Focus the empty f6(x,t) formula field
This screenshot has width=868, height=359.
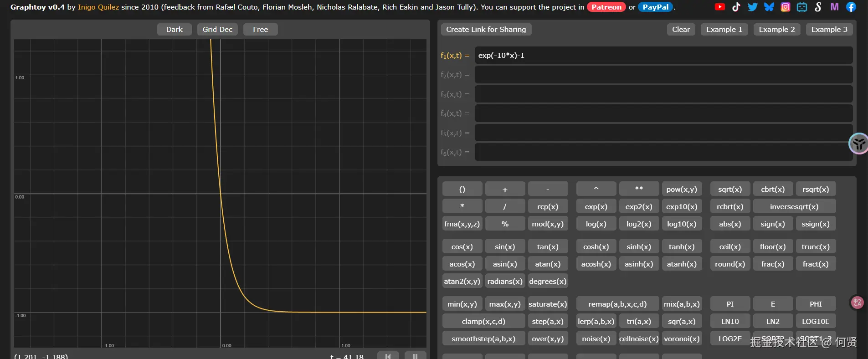[x=663, y=152]
